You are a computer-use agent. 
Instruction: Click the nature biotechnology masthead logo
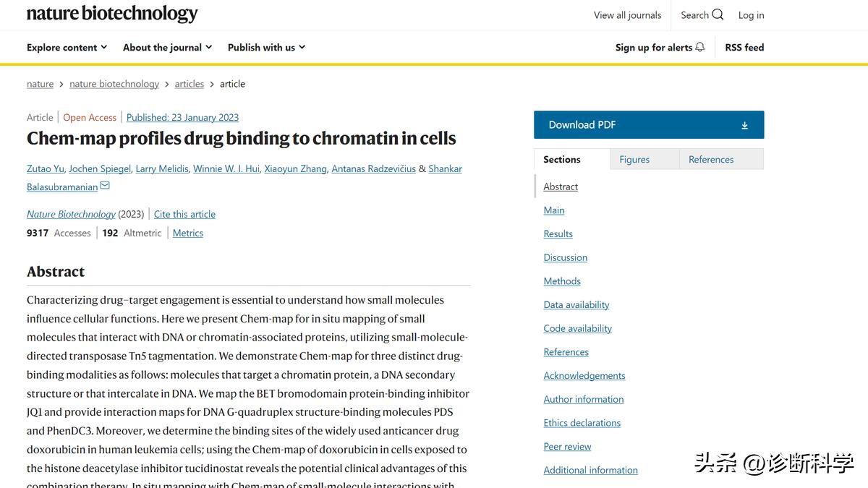(111, 14)
